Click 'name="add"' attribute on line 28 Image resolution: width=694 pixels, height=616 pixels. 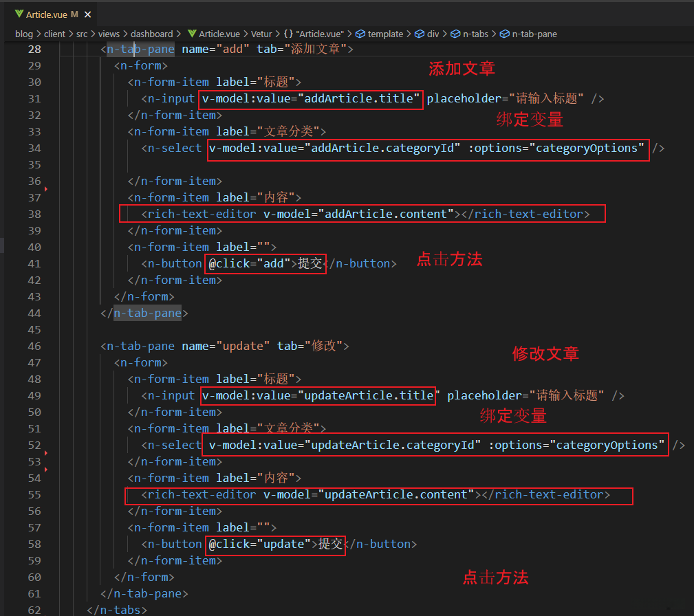point(215,49)
